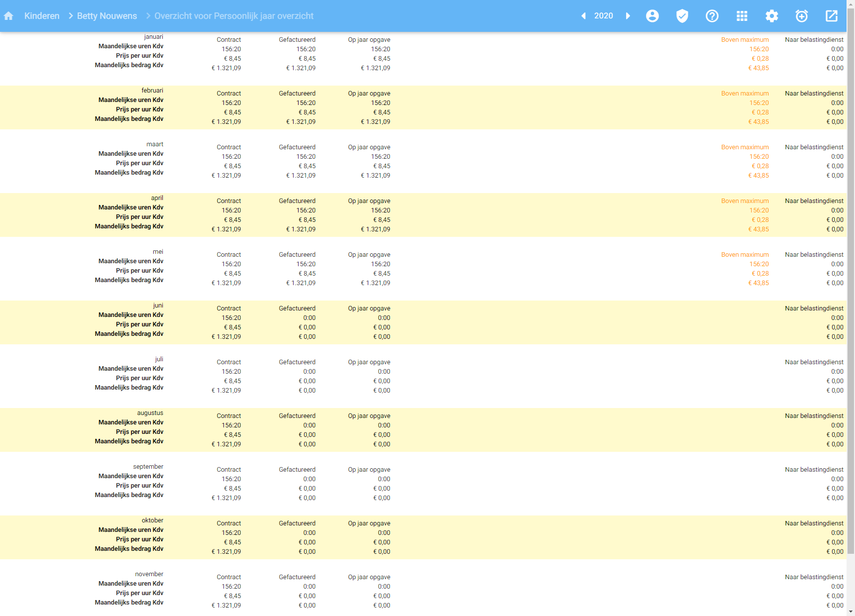Click scrollbar down arrow
Viewport: 855px width, 616px height.
(x=851, y=612)
